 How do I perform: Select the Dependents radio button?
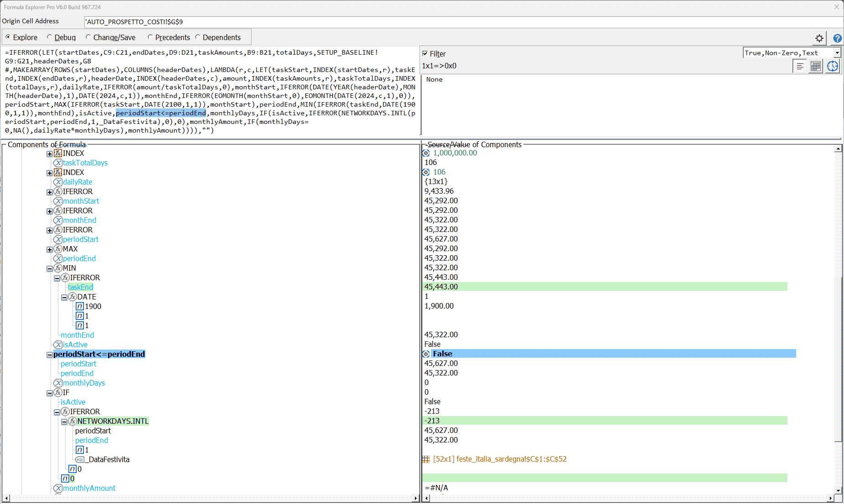(x=197, y=37)
